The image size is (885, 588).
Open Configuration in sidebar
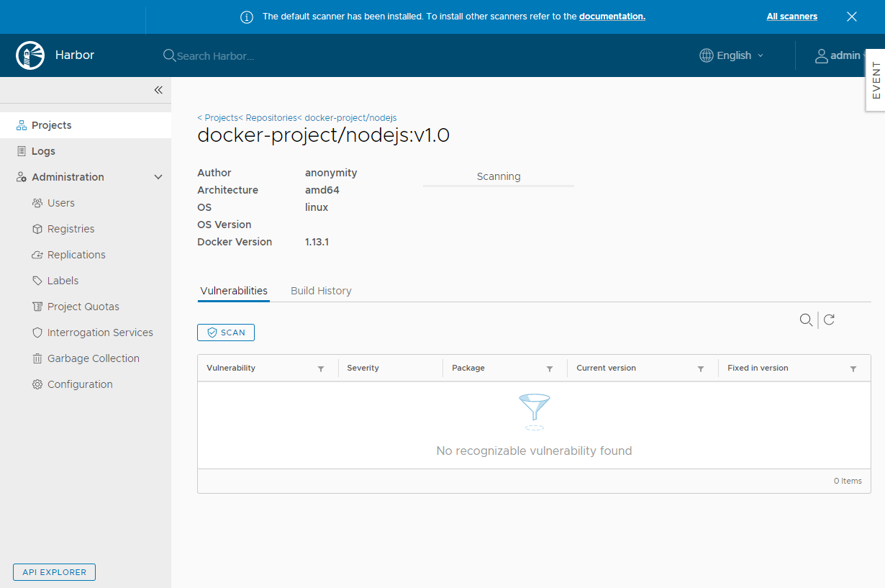click(x=80, y=384)
